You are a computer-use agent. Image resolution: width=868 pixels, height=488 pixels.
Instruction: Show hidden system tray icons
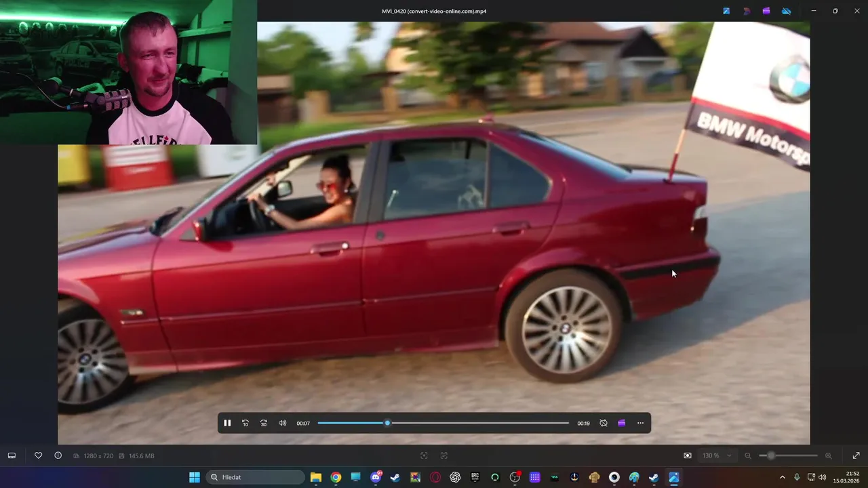[782, 477]
